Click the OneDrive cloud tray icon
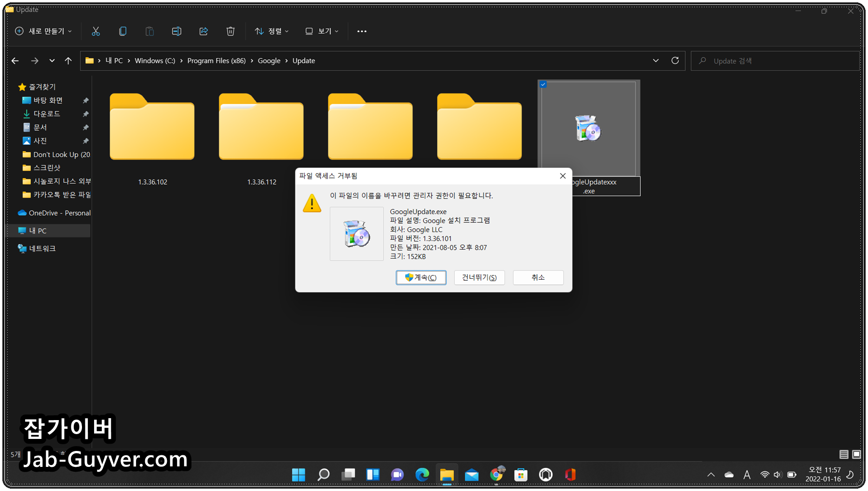The width and height of the screenshot is (868, 491). point(729,475)
